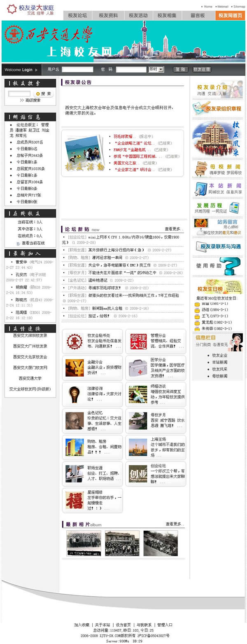The width and height of the screenshot is (247, 644).
Task: Open the first album photo thumbnail
Action: [x=84, y=543]
